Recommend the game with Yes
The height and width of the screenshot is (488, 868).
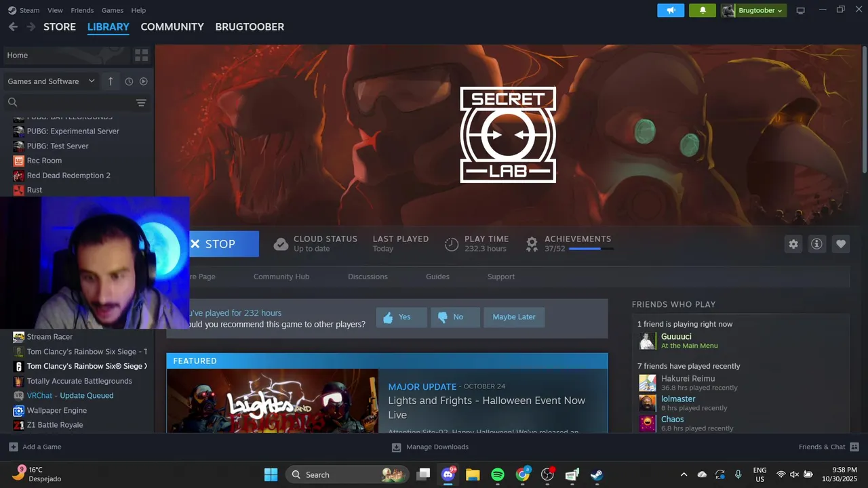(x=401, y=317)
